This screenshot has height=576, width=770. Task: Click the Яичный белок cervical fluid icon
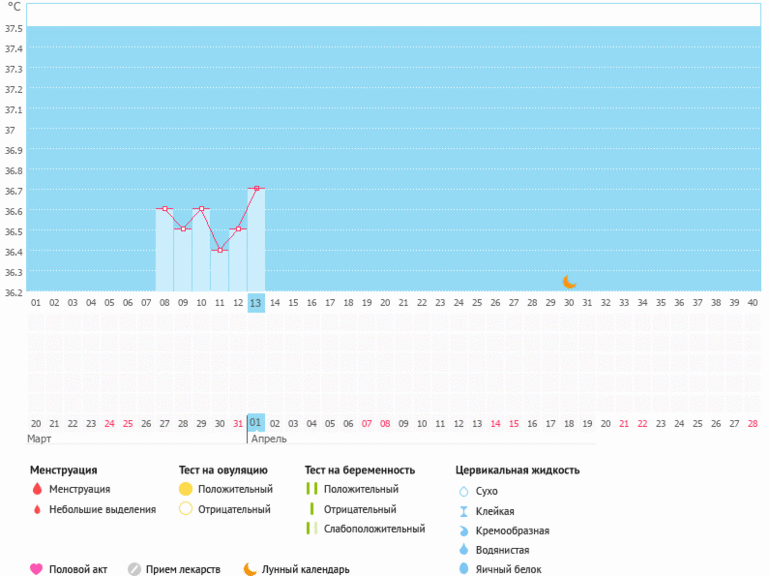pyautogui.click(x=463, y=569)
